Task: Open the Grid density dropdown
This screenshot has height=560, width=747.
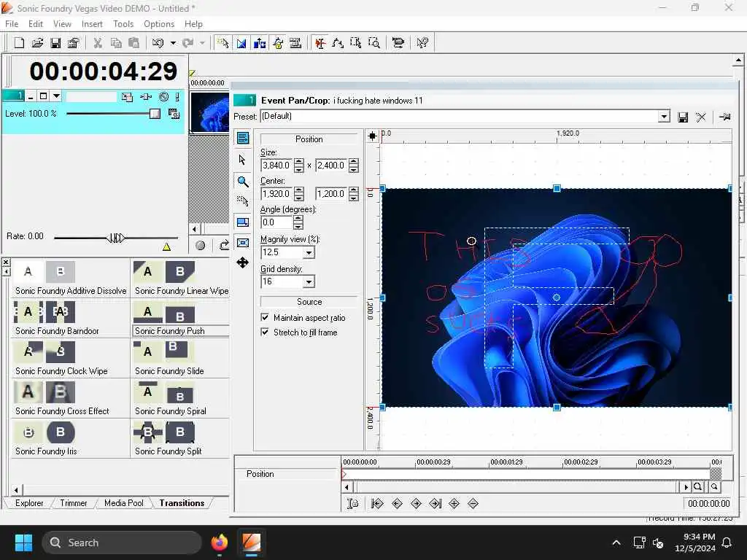Action: [309, 282]
